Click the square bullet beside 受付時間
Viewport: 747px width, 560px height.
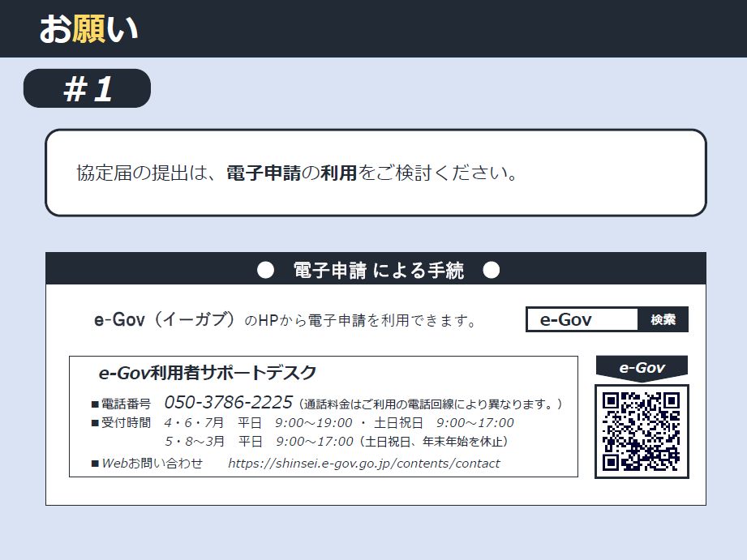(x=95, y=423)
